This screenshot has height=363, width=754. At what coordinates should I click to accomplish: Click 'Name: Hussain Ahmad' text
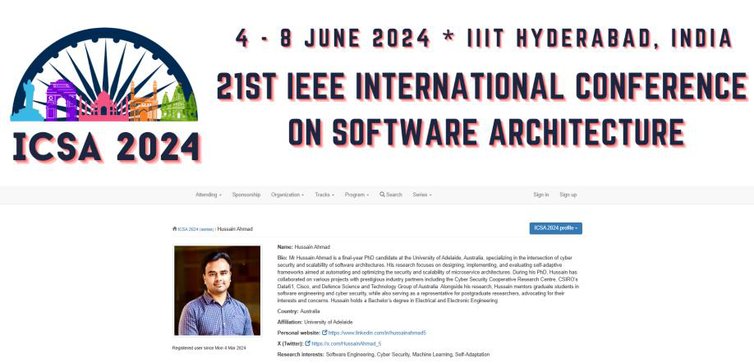[303, 247]
